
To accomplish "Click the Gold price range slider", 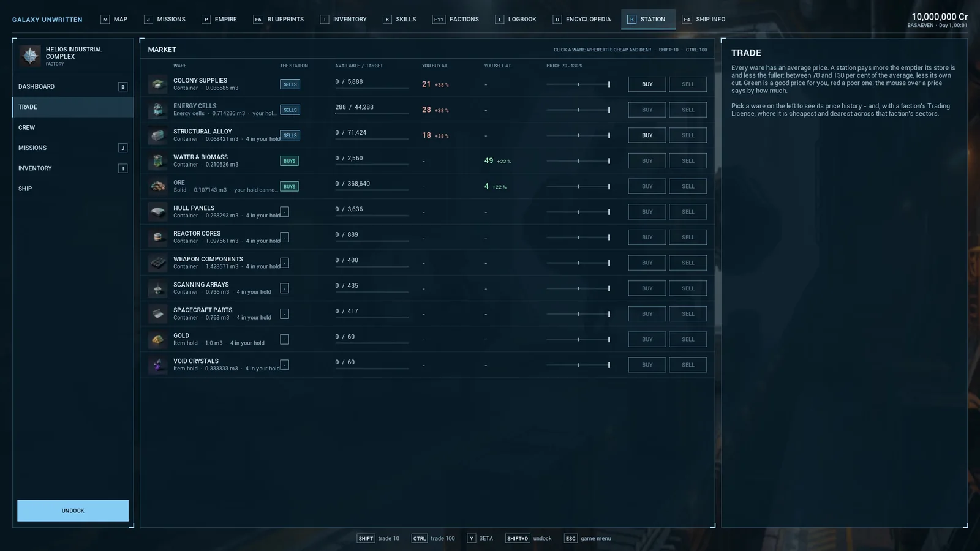I will pos(578,339).
